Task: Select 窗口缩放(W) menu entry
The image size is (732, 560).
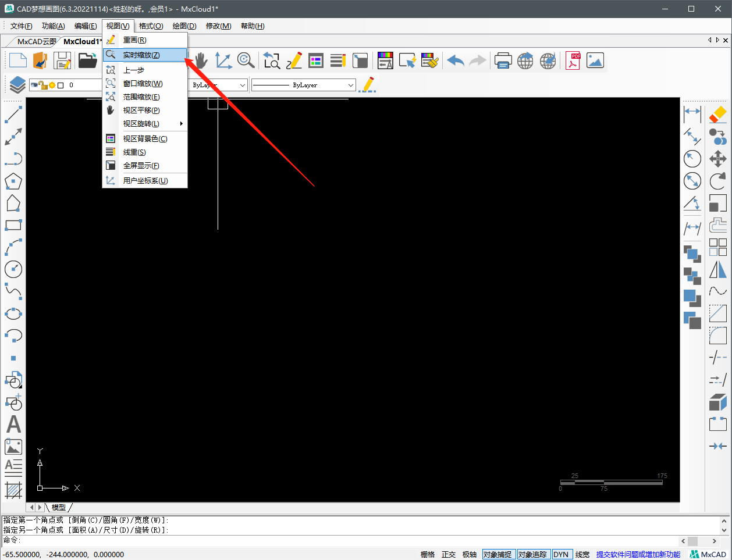Action: (145, 84)
